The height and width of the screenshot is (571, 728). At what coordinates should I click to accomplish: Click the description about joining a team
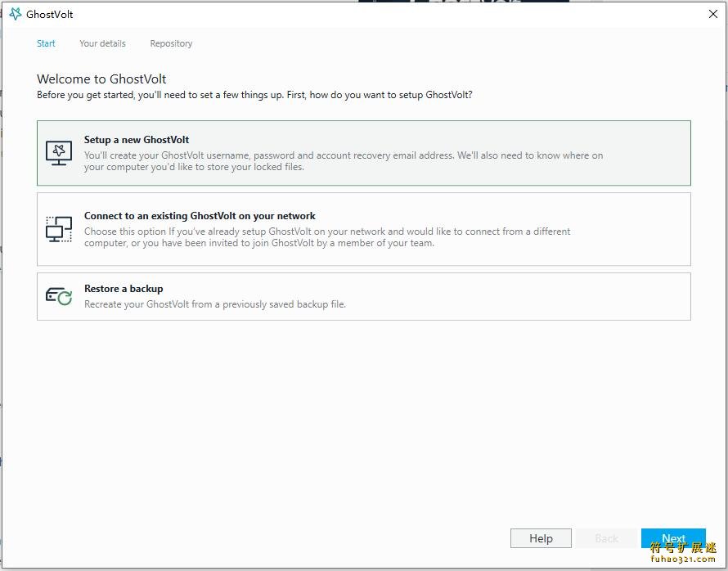(x=327, y=237)
